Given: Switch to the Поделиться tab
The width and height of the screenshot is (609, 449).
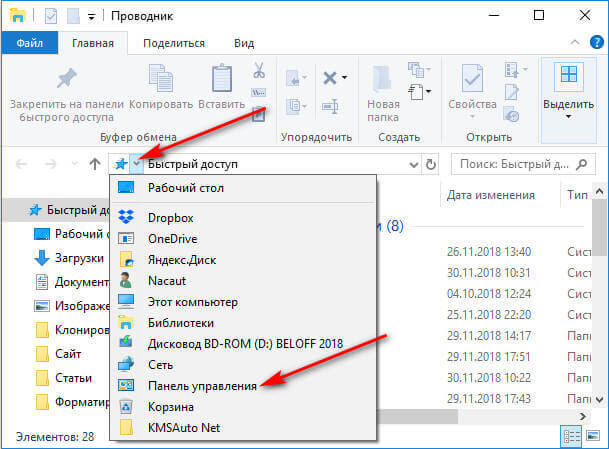Looking at the screenshot, I should tap(174, 43).
